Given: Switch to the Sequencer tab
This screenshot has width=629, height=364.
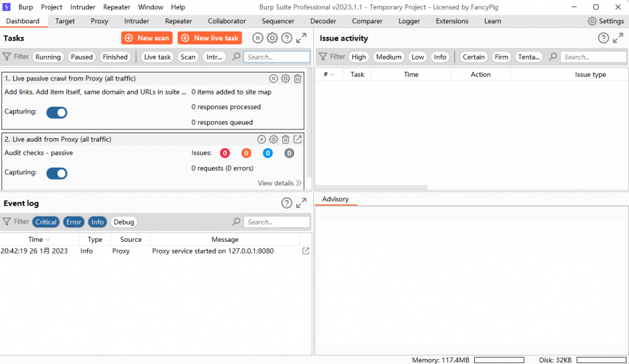Looking at the screenshot, I should click(278, 21).
